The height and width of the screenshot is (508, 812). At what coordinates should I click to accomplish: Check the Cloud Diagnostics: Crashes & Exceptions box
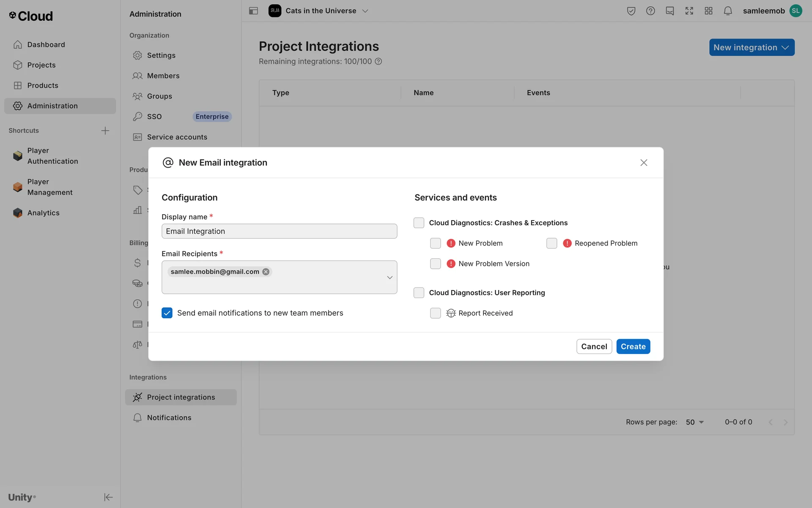pos(419,223)
